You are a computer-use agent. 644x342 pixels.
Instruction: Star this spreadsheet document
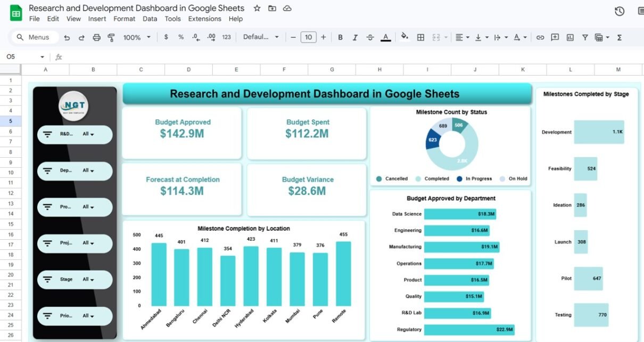point(257,9)
